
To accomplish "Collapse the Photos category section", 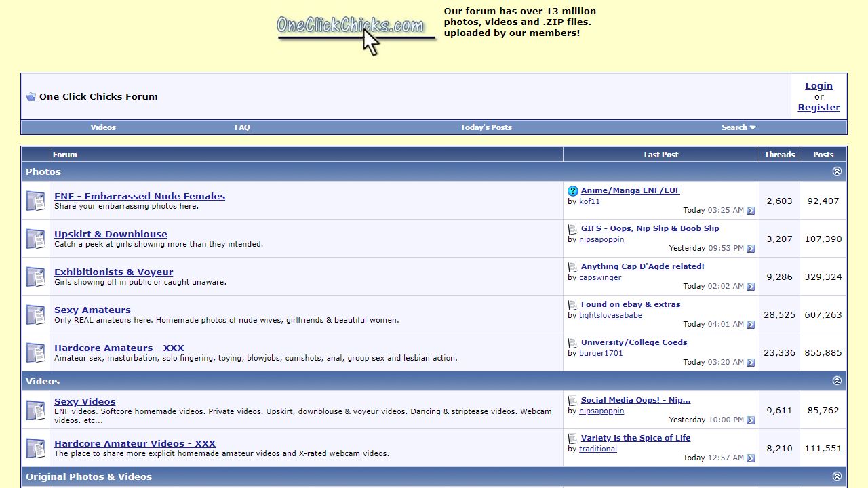I will [837, 171].
